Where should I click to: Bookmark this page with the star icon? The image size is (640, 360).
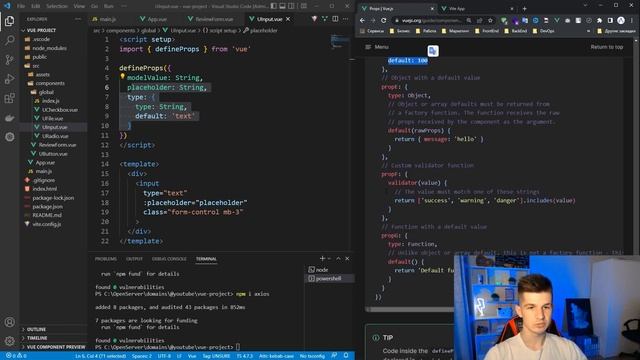click(490, 20)
